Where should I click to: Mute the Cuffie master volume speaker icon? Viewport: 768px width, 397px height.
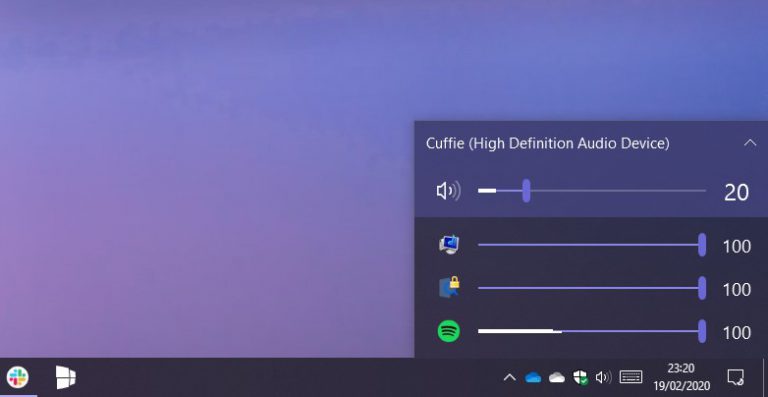pos(448,191)
